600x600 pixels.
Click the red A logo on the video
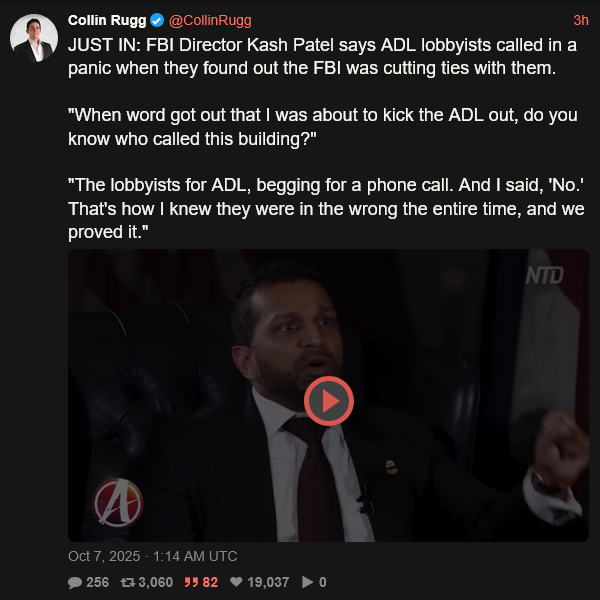click(118, 502)
